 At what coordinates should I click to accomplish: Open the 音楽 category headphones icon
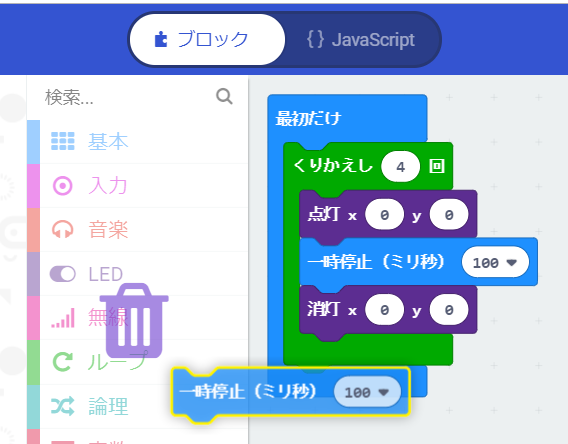[x=63, y=230]
